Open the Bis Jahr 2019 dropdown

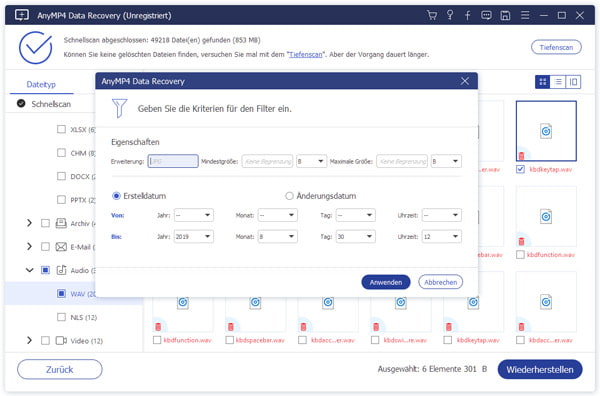pos(194,236)
